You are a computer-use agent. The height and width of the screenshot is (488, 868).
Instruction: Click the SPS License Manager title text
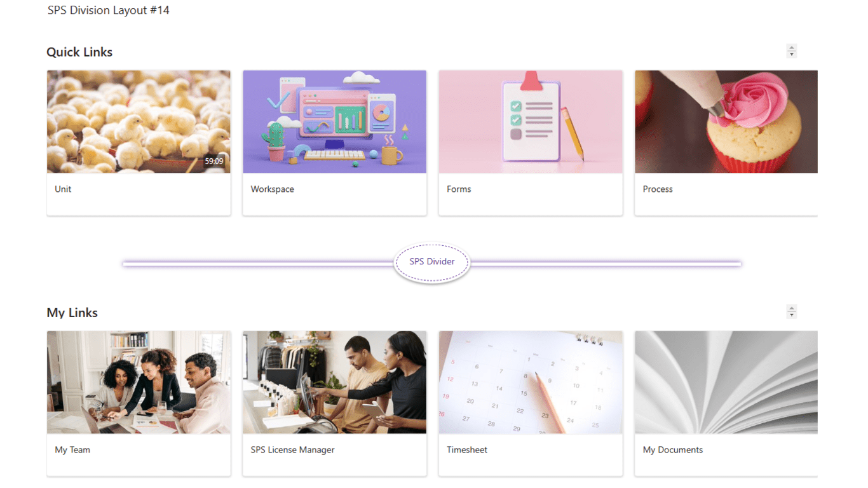click(292, 450)
